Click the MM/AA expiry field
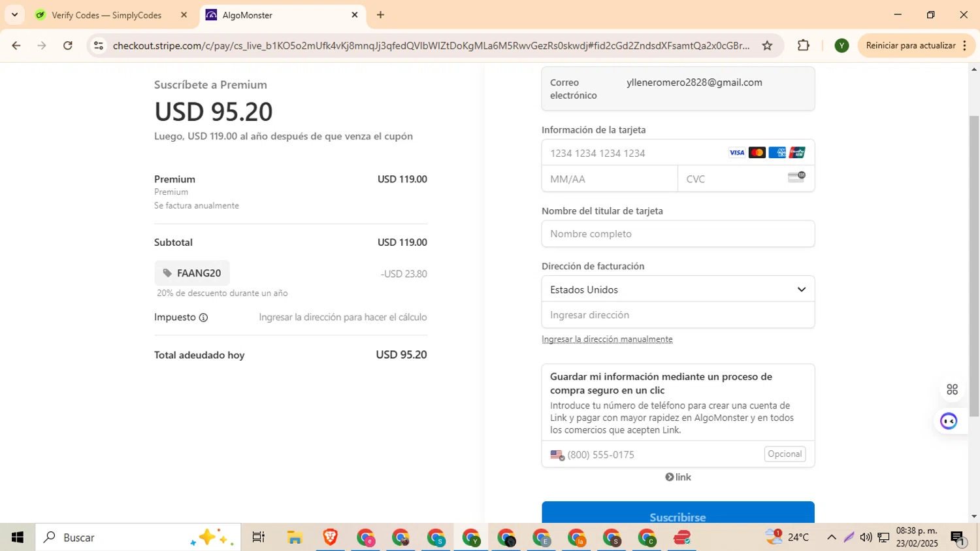Image resolution: width=980 pixels, height=551 pixels. coord(610,179)
